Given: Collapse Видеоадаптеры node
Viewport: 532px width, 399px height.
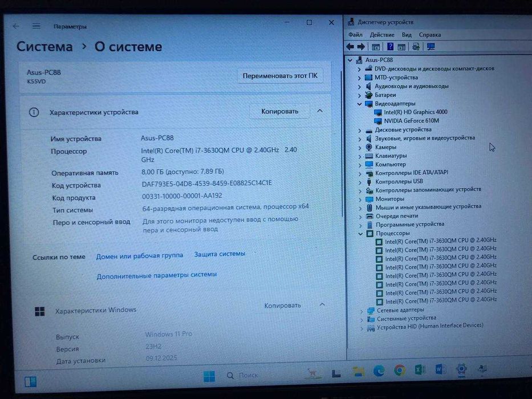Looking at the screenshot, I should coord(359,104).
